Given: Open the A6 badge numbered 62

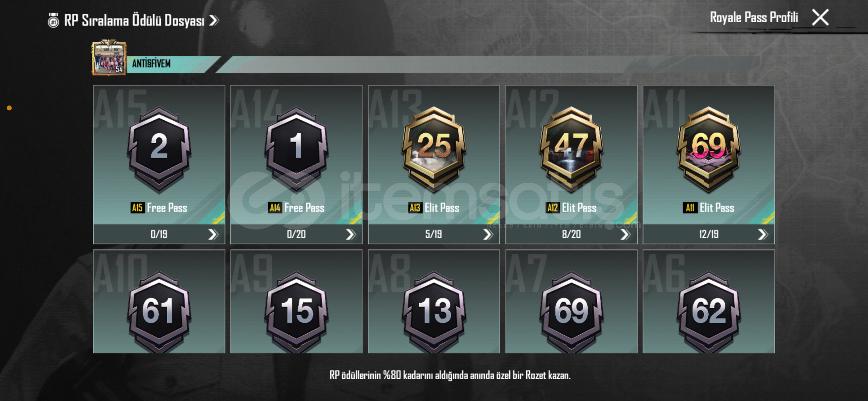Looking at the screenshot, I should (x=709, y=312).
